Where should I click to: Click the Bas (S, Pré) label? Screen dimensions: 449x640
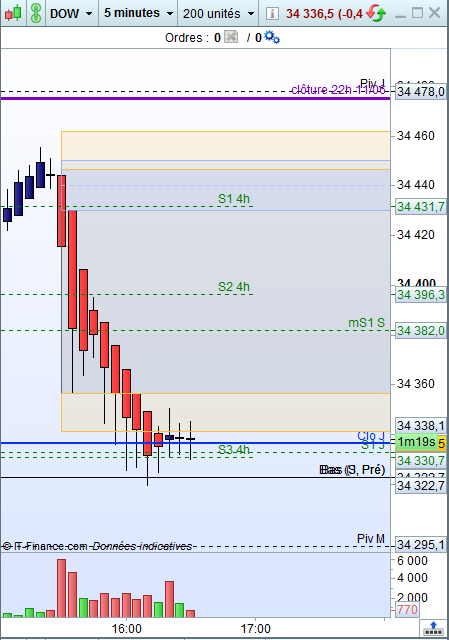coord(352,470)
